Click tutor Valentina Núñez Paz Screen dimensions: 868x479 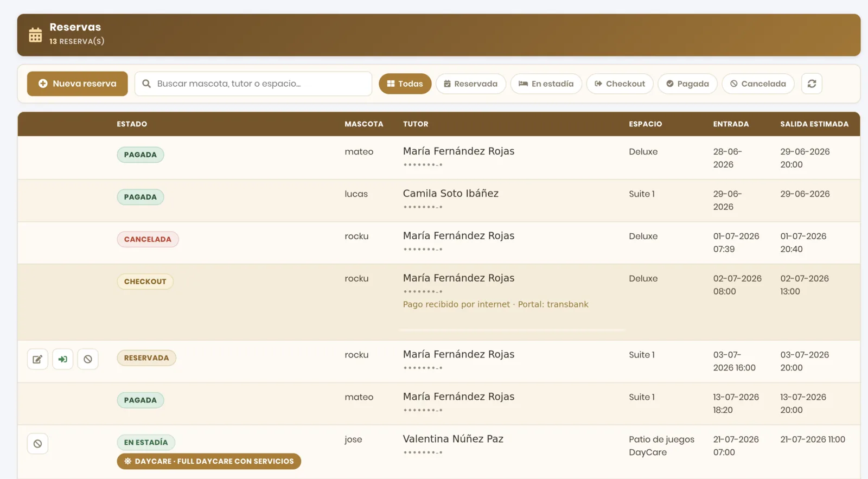[453, 439]
